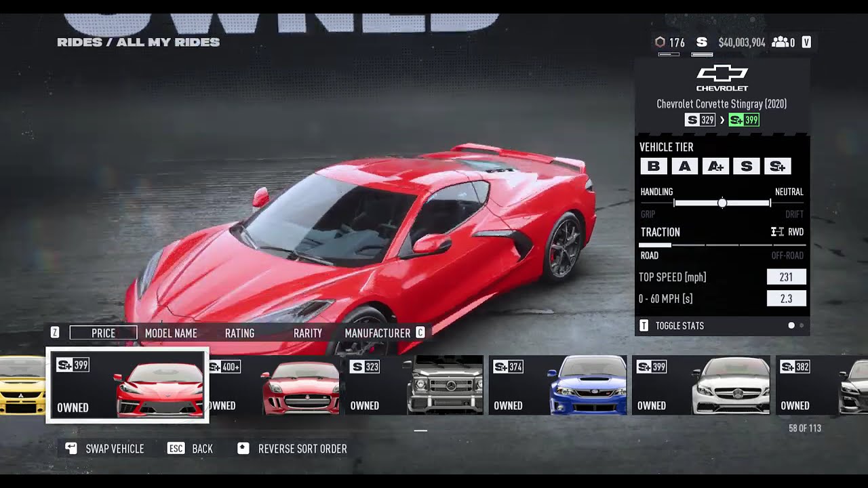The height and width of the screenshot is (488, 868).
Task: Click Toggle Stats label
Action: (x=679, y=326)
